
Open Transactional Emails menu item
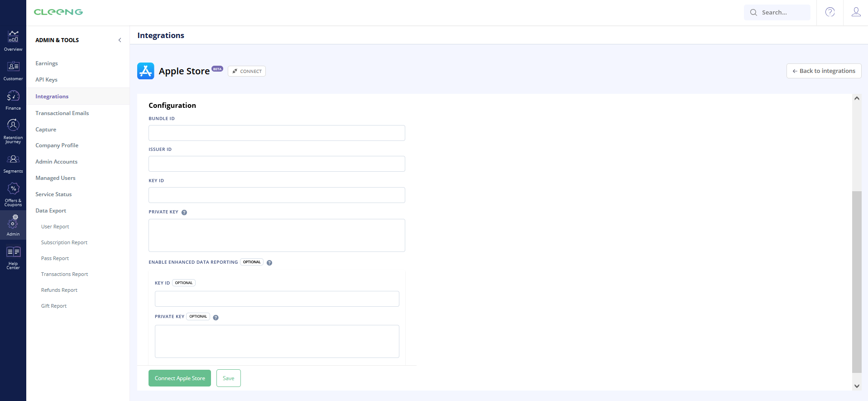coord(62,113)
